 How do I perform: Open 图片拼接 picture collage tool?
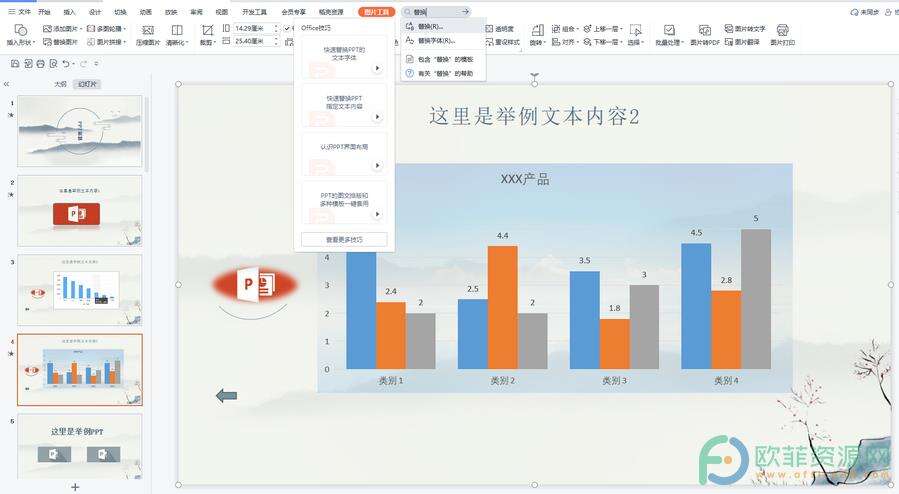[105, 42]
